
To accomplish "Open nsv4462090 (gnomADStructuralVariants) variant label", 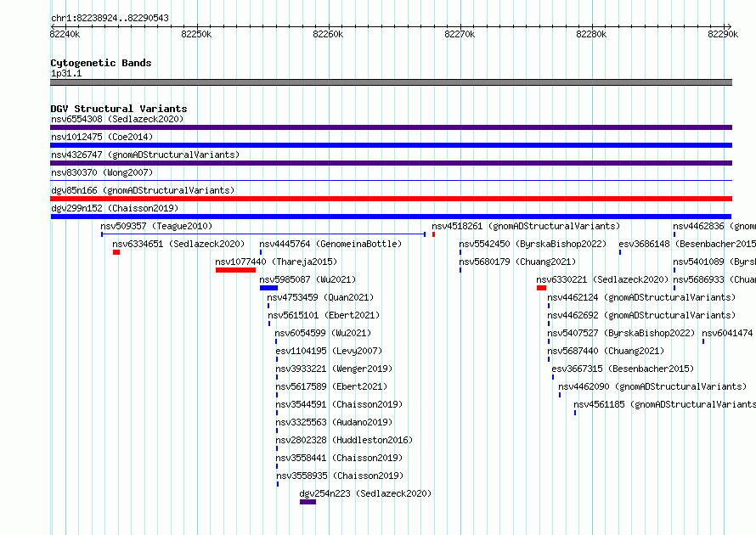I will [652, 386].
